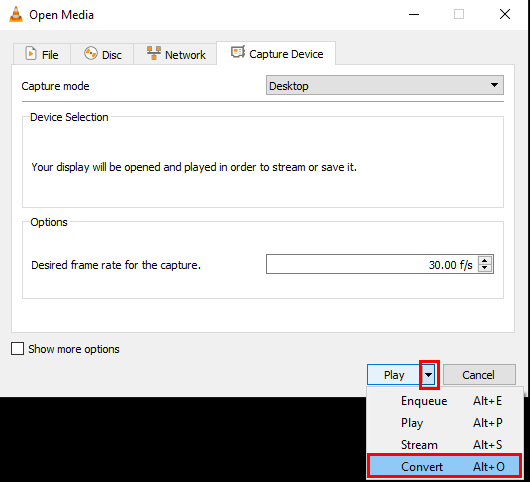This screenshot has width=530, height=482.
Task: Increase frame rate with the up stepper arrow
Action: coord(485,260)
